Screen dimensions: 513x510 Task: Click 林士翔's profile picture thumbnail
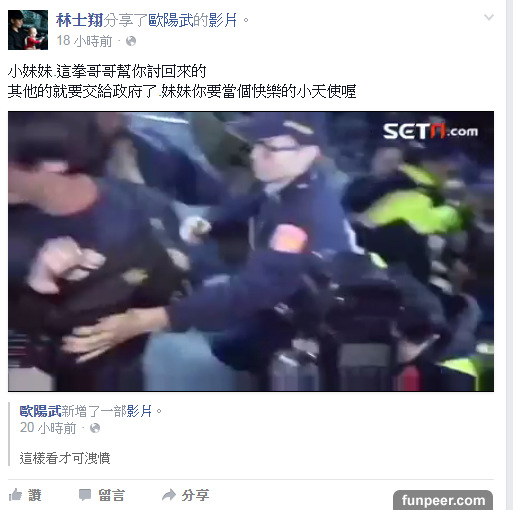point(28,30)
